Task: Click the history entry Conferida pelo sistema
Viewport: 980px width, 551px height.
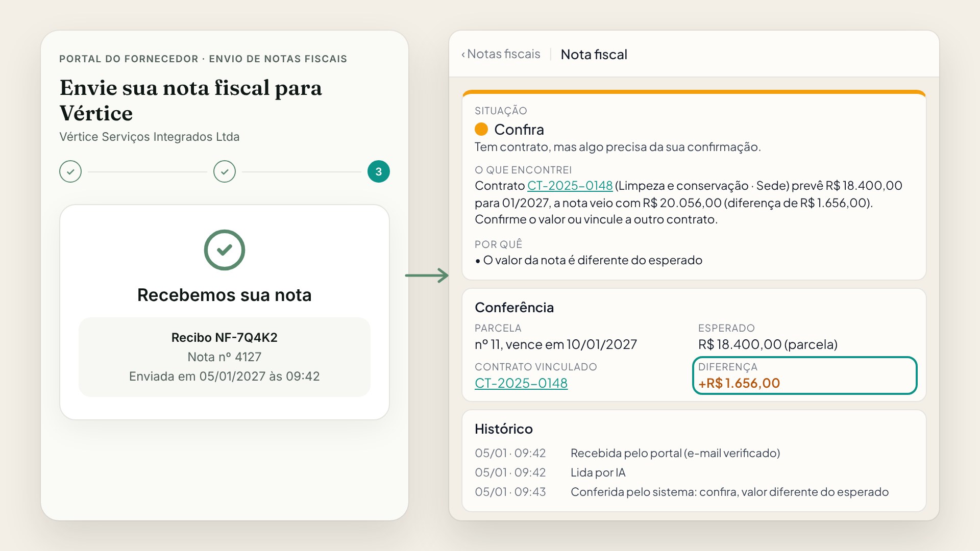Action: (729, 492)
